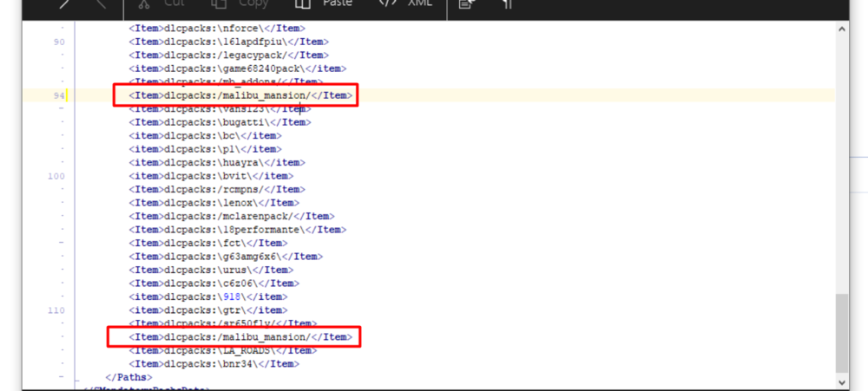Screen dimensions: 868x391
Task: Paste clipboard contents with the Paste icon
Action: (x=303, y=3)
